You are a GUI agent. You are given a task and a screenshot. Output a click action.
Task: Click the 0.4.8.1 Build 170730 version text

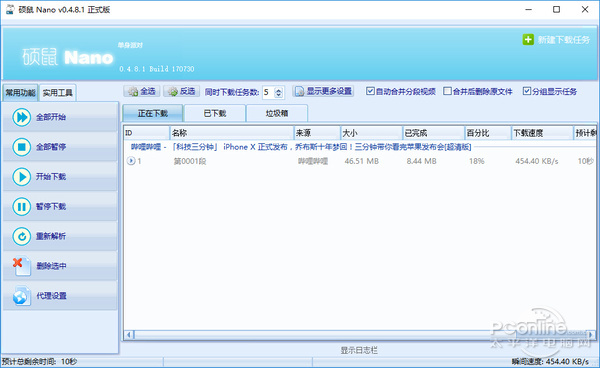click(x=157, y=69)
